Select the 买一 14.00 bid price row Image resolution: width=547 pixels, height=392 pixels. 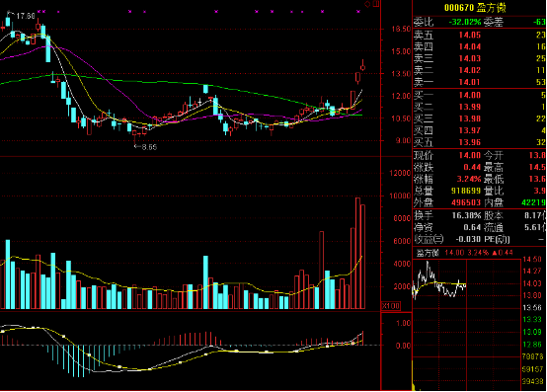[x=479, y=95]
